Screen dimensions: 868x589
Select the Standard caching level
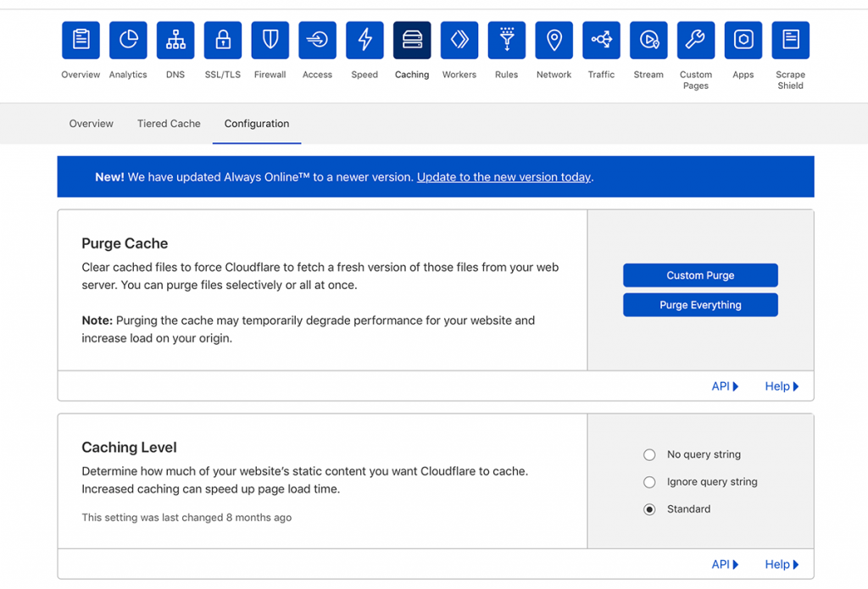[649, 508]
